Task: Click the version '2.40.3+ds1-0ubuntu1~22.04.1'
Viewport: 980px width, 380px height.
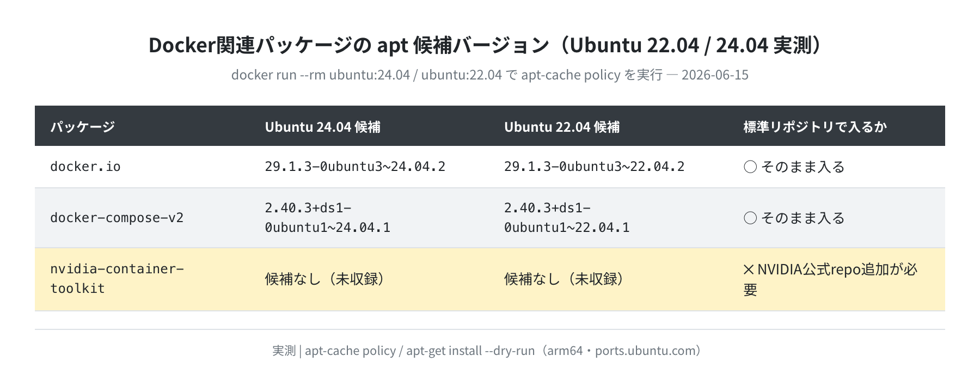Action: pyautogui.click(x=567, y=218)
